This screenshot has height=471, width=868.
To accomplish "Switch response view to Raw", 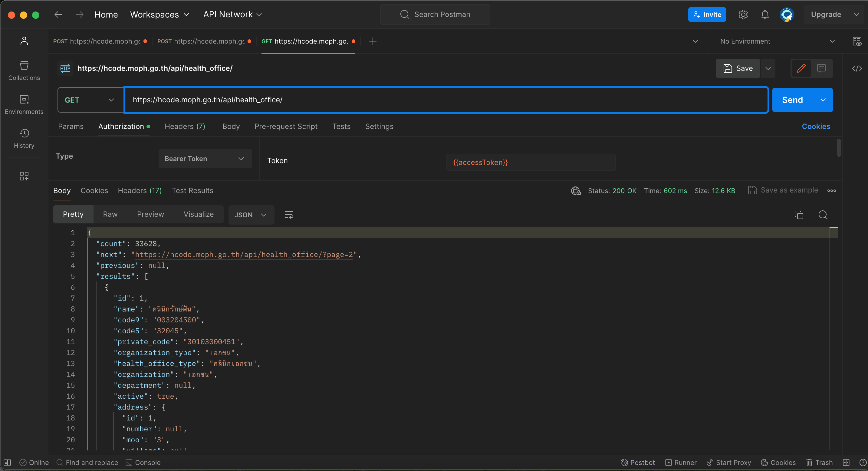I will (110, 214).
